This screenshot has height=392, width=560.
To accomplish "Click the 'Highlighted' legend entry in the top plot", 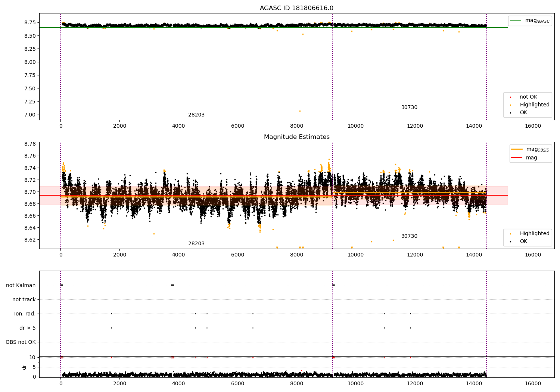I will (529, 105).
